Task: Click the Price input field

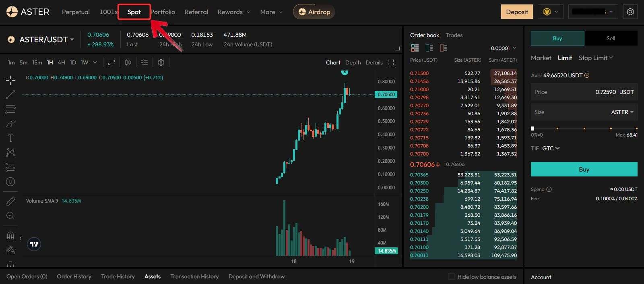Action: 584,92
